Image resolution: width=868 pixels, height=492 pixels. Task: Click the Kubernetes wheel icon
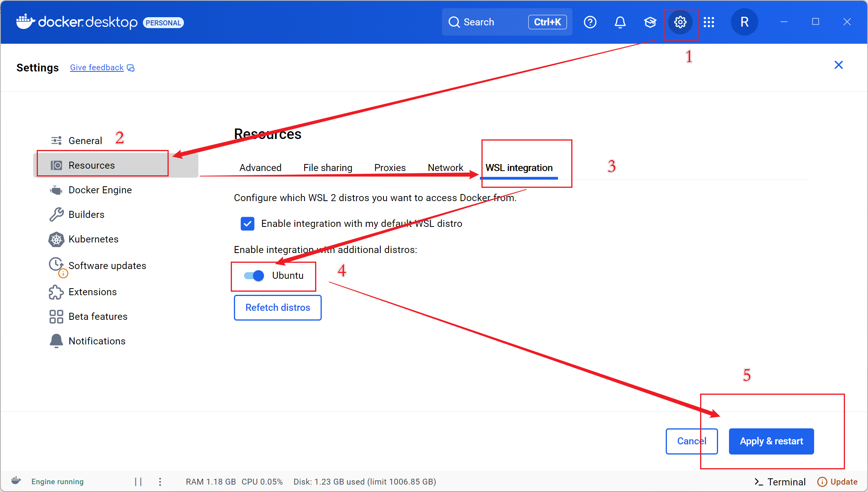56,239
